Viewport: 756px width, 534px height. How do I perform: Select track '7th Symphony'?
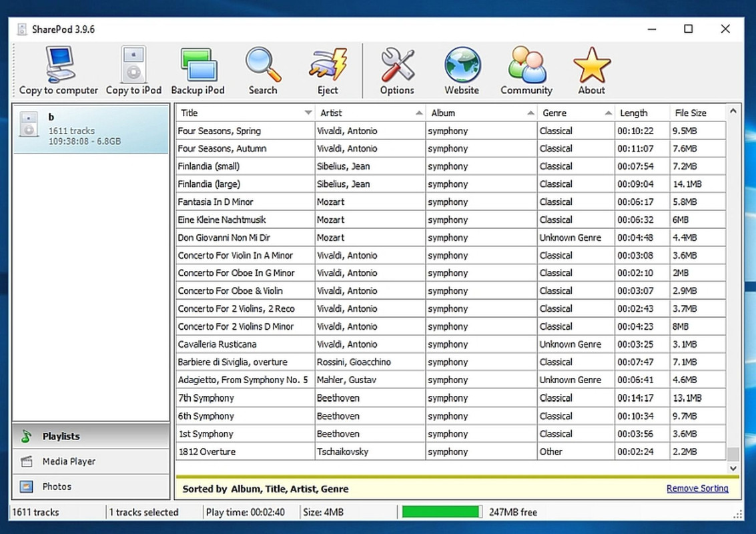[x=451, y=398]
